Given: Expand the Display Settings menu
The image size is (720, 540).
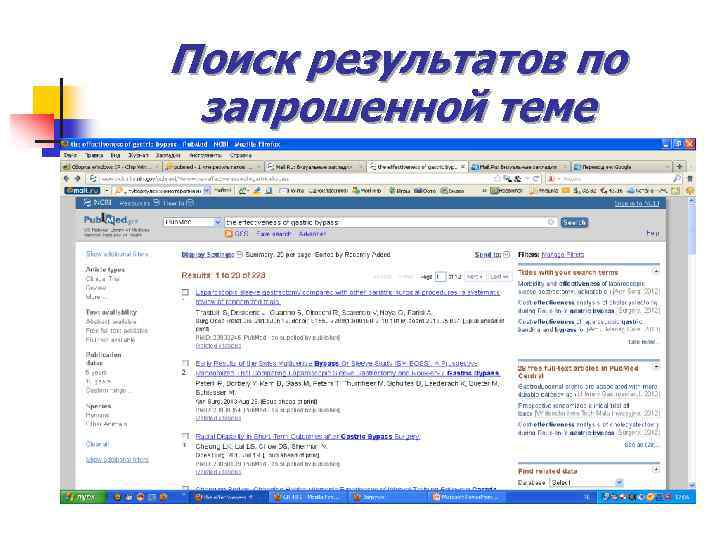Looking at the screenshot, I should click(212, 254).
